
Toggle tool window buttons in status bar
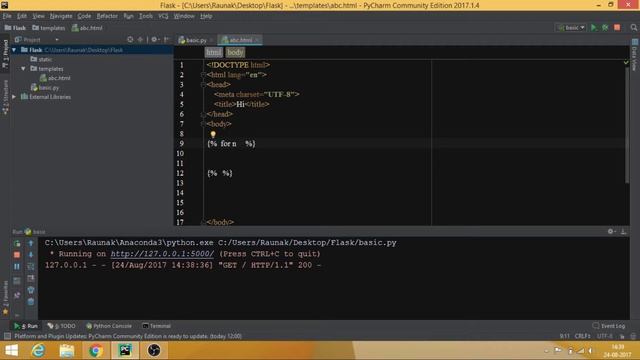(x=7, y=336)
